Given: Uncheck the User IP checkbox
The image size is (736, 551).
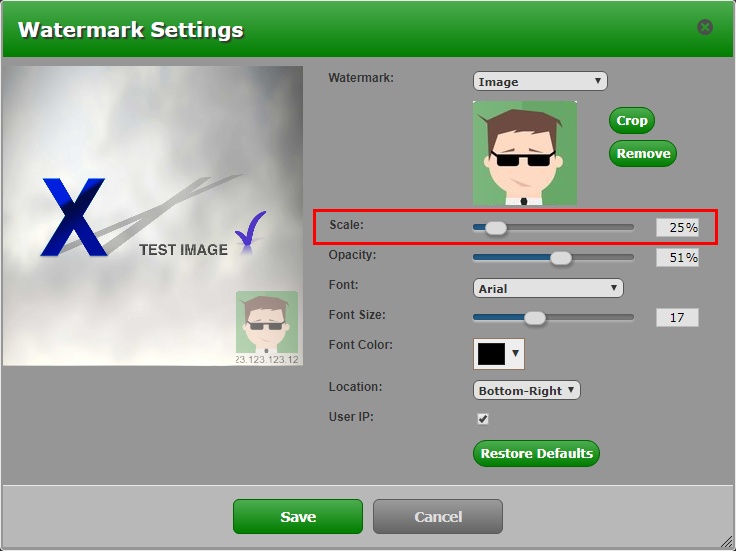Looking at the screenshot, I should coord(483,418).
